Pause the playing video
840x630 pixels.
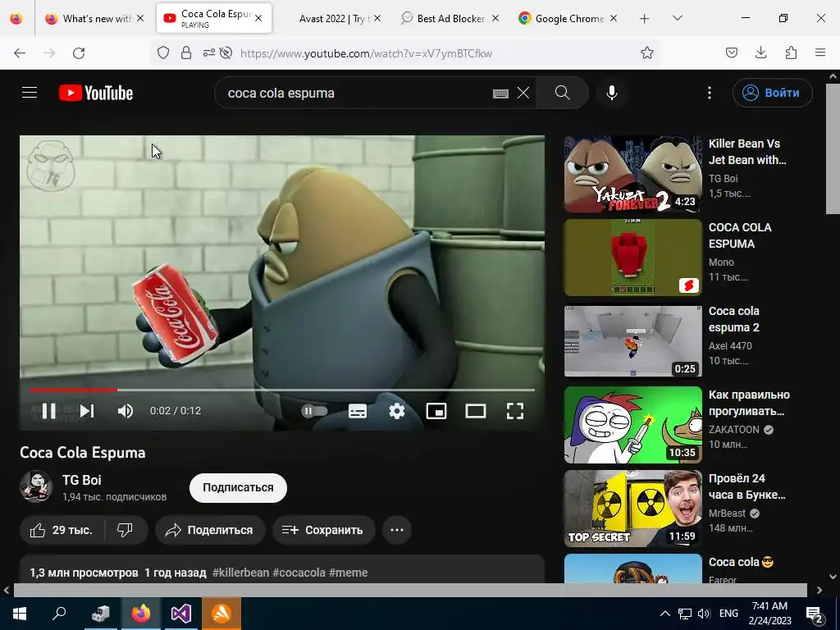click(x=48, y=411)
